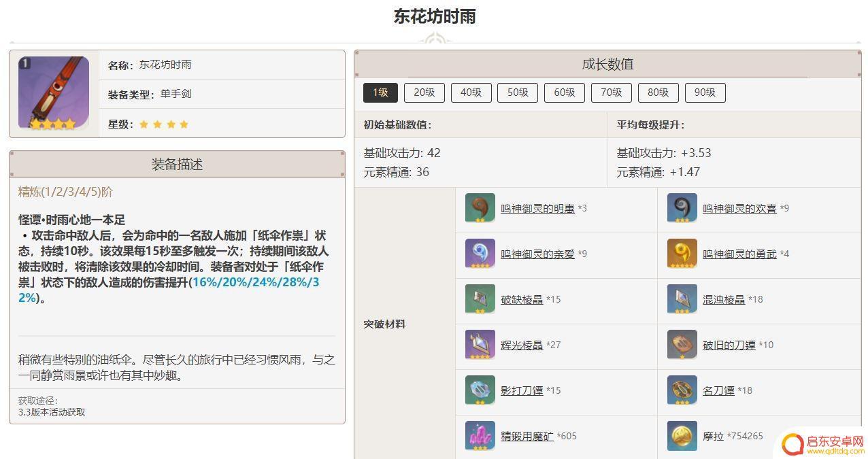Switch to the 70级 level tab
This screenshot has height=459, width=868.
[612, 92]
